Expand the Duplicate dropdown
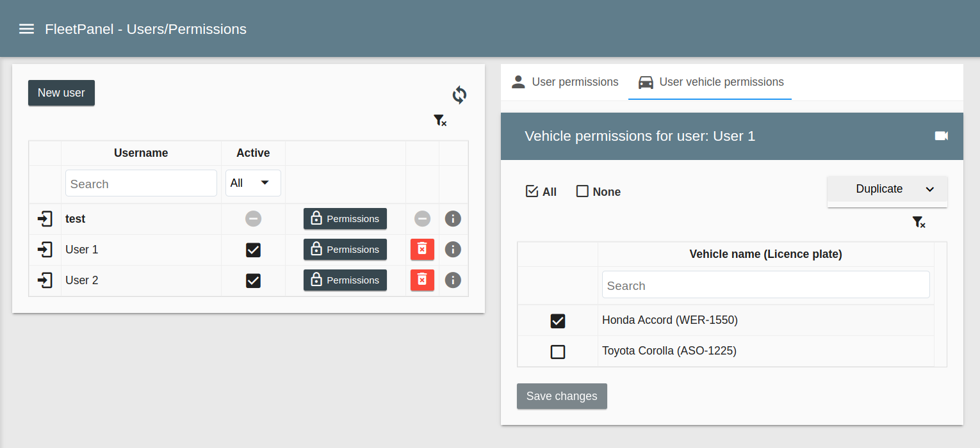 [887, 189]
